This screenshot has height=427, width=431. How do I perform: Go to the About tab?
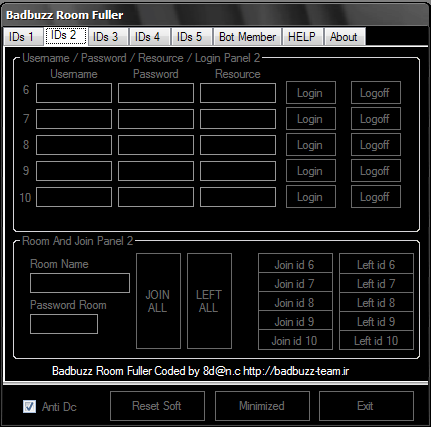(344, 37)
